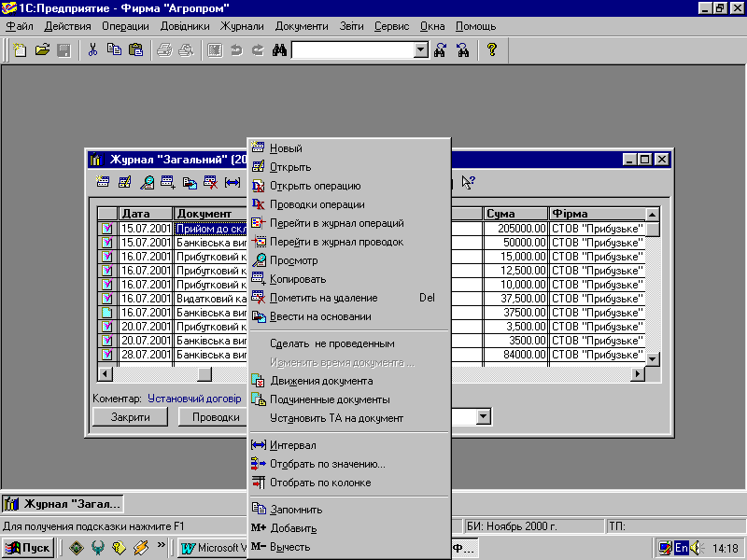This screenshot has height=560, width=747.
Task: Click the horizontal scrollbar thumb in journal
Action: [x=204, y=374]
